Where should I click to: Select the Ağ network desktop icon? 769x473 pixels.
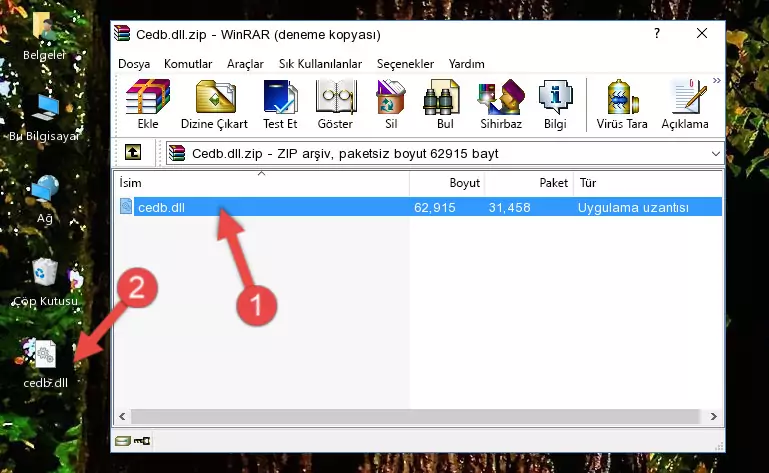pos(45,199)
